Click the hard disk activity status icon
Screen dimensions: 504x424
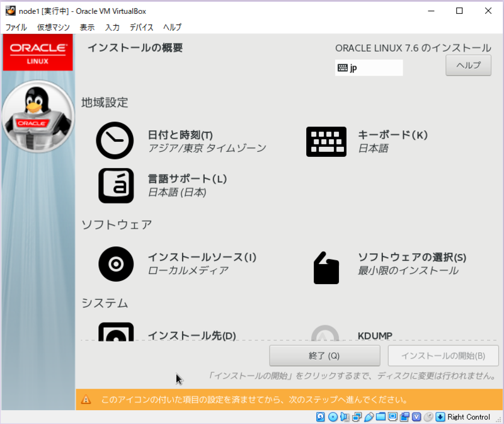(321, 417)
